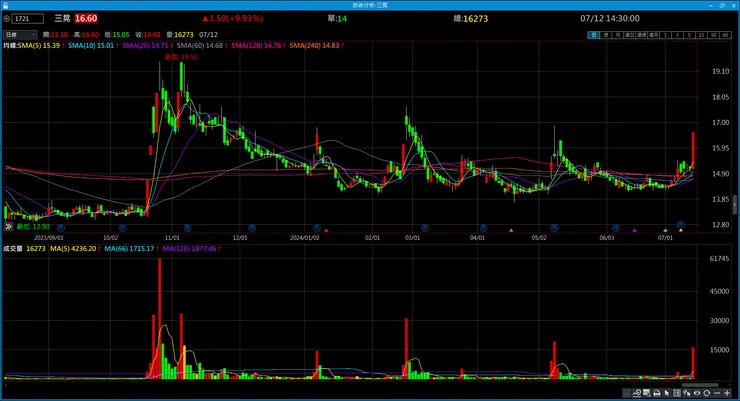This screenshot has width=740, height=401.
Task: Click the stock code field showing 1721
Action: 27,19
